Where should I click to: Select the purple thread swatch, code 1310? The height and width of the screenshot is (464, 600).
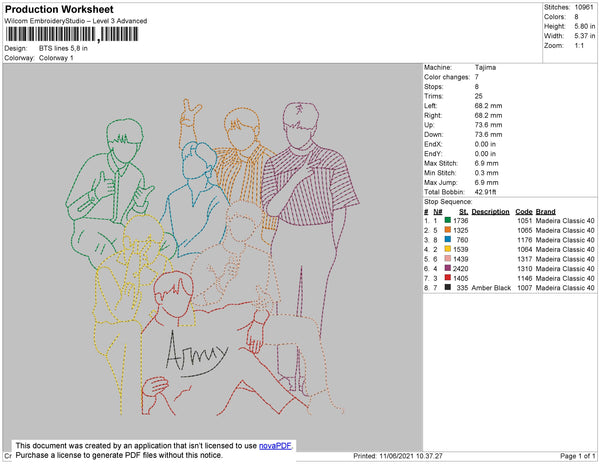(x=448, y=268)
